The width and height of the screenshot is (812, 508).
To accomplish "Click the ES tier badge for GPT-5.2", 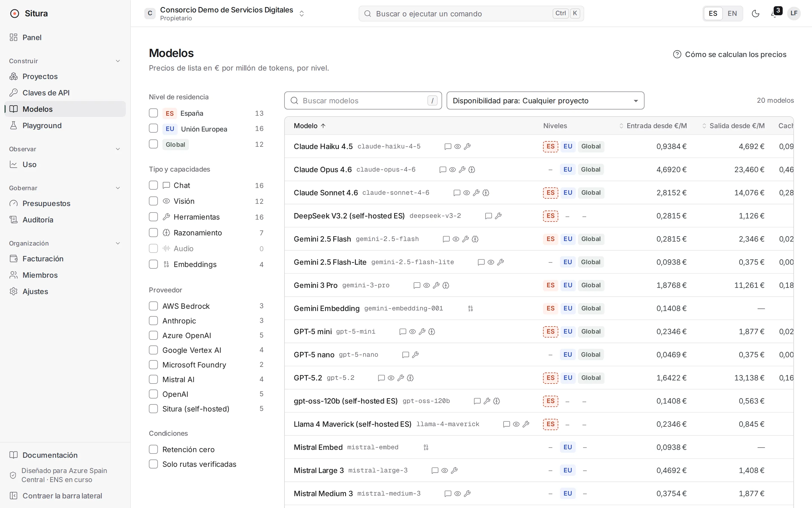I will click(x=551, y=378).
